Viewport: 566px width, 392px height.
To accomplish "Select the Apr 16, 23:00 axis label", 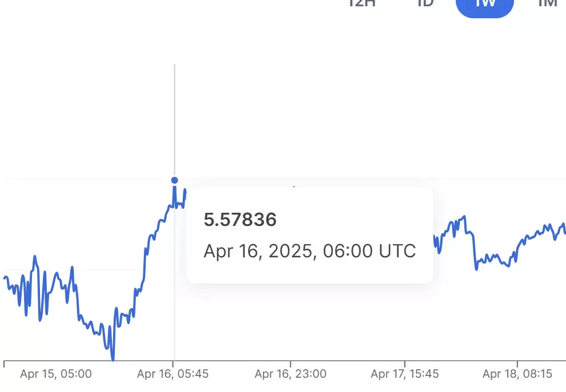I will coord(291,374).
